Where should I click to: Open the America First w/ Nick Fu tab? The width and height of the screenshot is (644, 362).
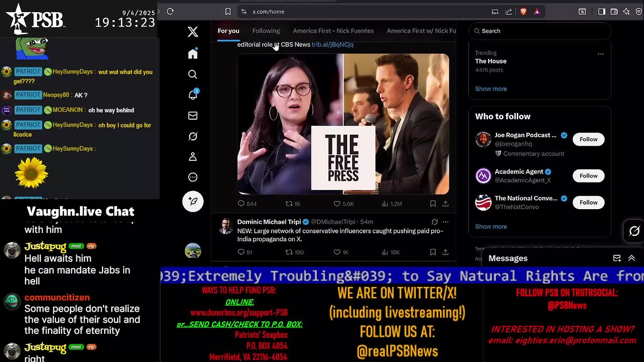422,31
